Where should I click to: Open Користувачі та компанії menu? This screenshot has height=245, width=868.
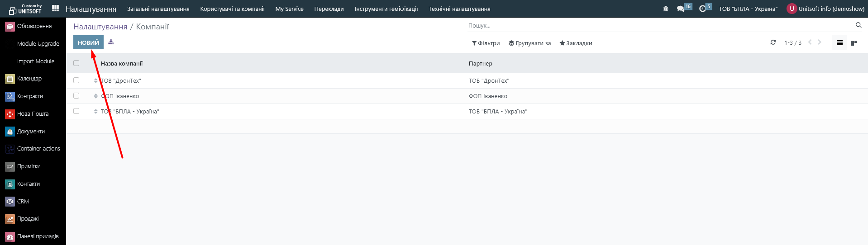[232, 9]
